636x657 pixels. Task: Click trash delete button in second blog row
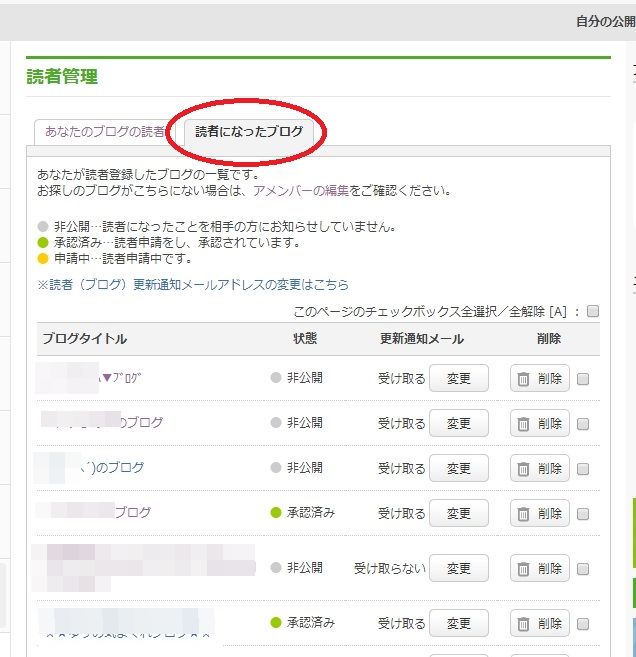click(x=540, y=423)
